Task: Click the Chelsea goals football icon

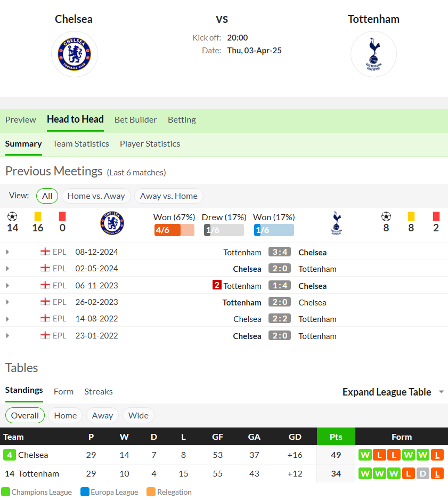Action: click(x=12, y=217)
